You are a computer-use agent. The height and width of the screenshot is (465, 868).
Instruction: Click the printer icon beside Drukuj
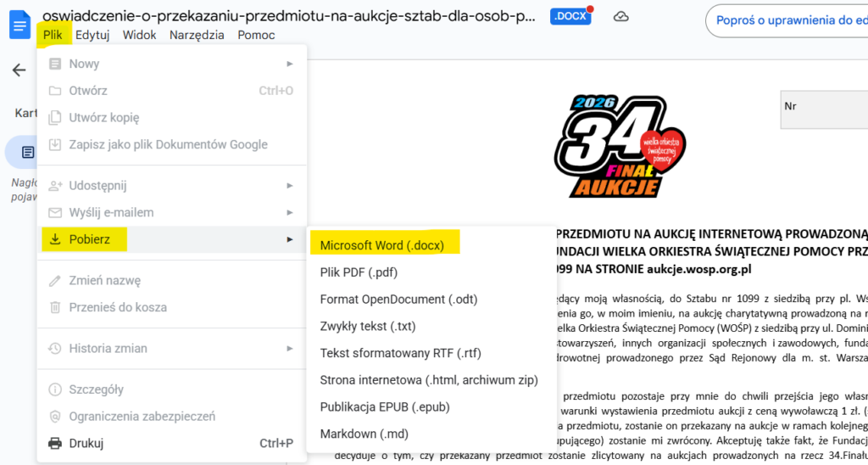[55, 443]
